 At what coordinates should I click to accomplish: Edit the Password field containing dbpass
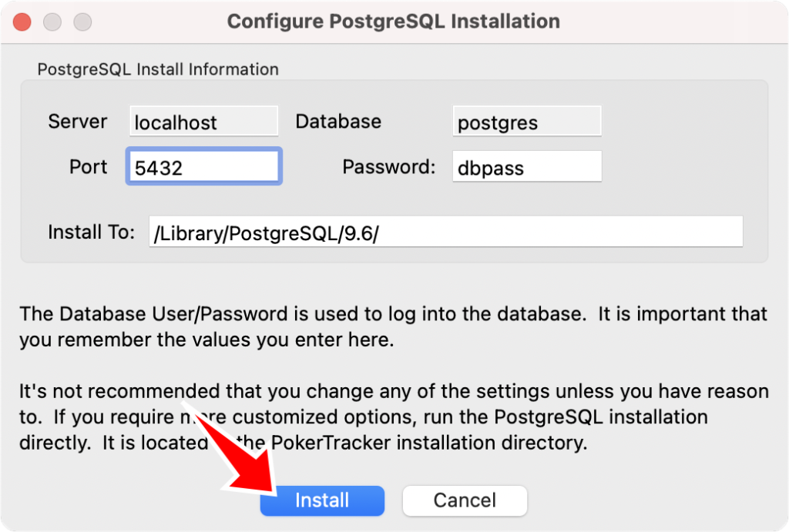pos(527,166)
